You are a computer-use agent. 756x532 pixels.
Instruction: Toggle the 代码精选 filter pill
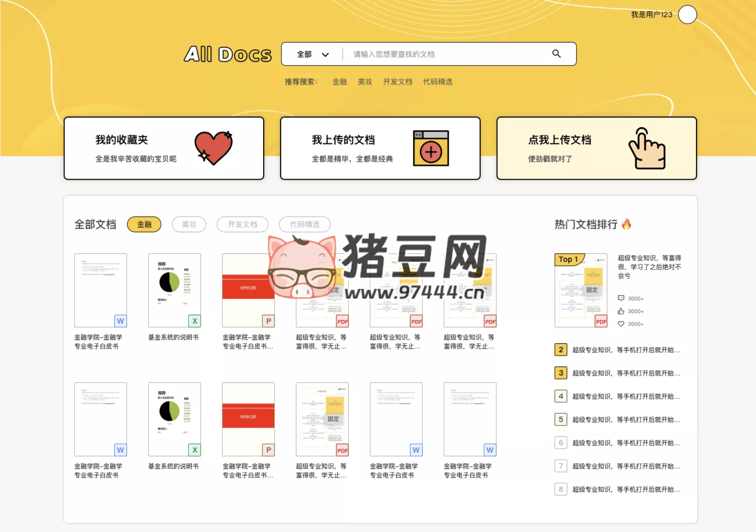click(304, 224)
